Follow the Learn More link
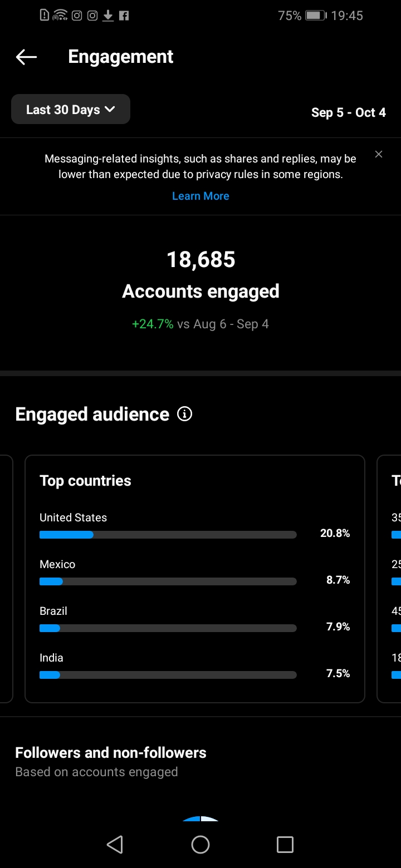 coord(200,196)
